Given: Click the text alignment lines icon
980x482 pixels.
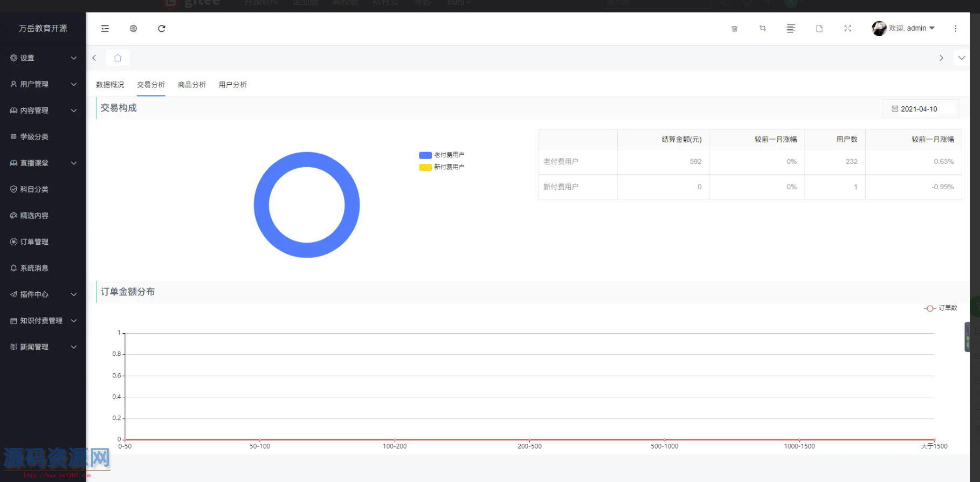Looking at the screenshot, I should coord(791,29).
